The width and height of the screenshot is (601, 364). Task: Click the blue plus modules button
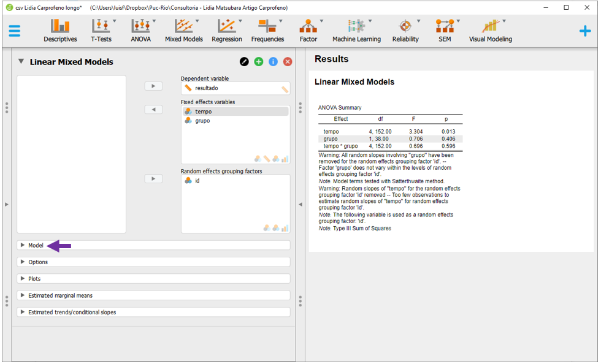click(x=584, y=31)
